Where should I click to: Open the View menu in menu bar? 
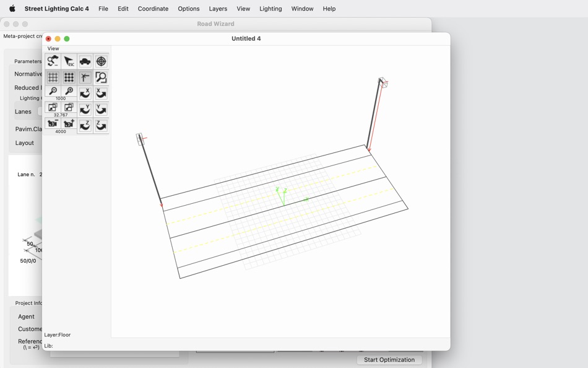[243, 9]
